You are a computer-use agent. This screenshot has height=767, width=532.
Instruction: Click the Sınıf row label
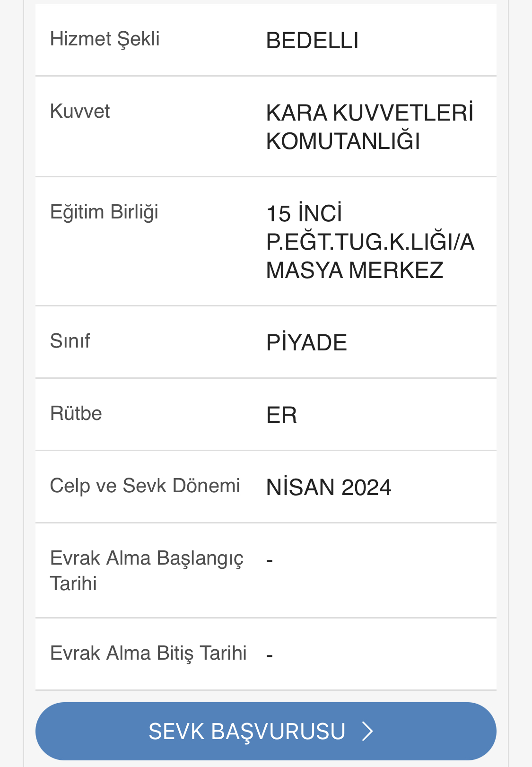tap(70, 341)
